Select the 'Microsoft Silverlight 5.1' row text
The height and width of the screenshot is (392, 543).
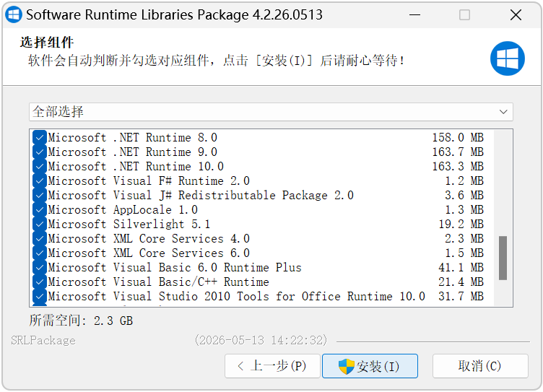tap(129, 224)
